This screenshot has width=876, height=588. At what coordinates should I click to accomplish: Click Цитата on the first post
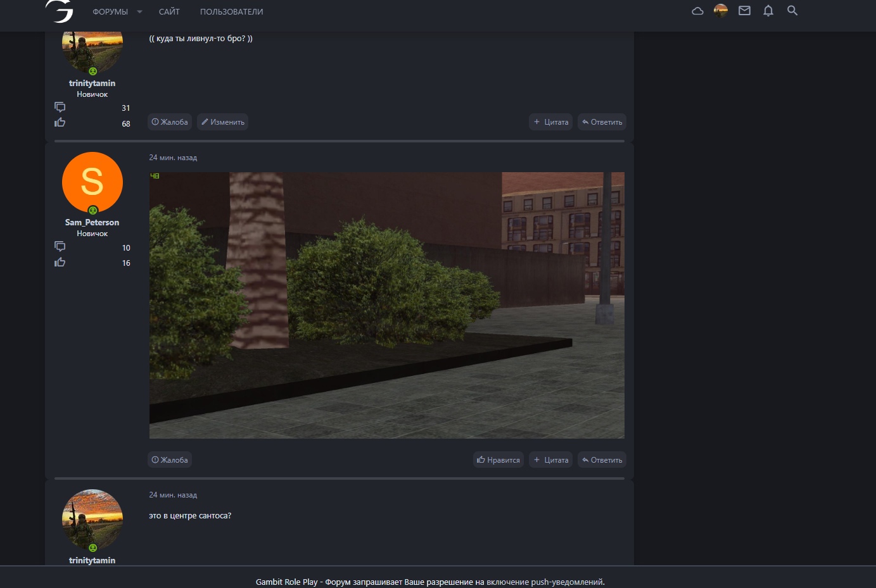(551, 122)
